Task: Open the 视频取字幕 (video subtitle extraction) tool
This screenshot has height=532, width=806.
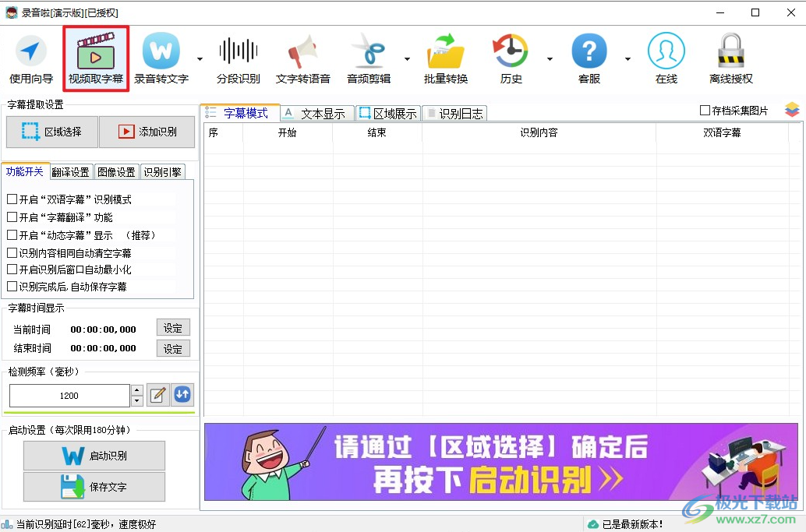Action: point(97,57)
